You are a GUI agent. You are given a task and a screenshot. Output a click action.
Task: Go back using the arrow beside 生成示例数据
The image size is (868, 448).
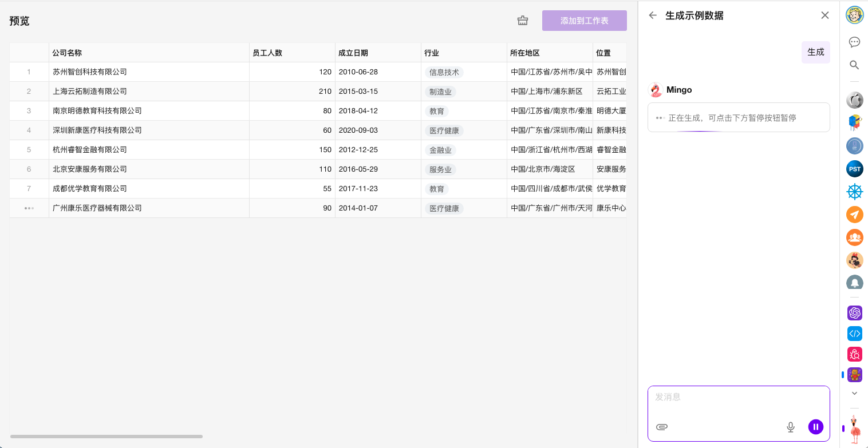coord(653,15)
